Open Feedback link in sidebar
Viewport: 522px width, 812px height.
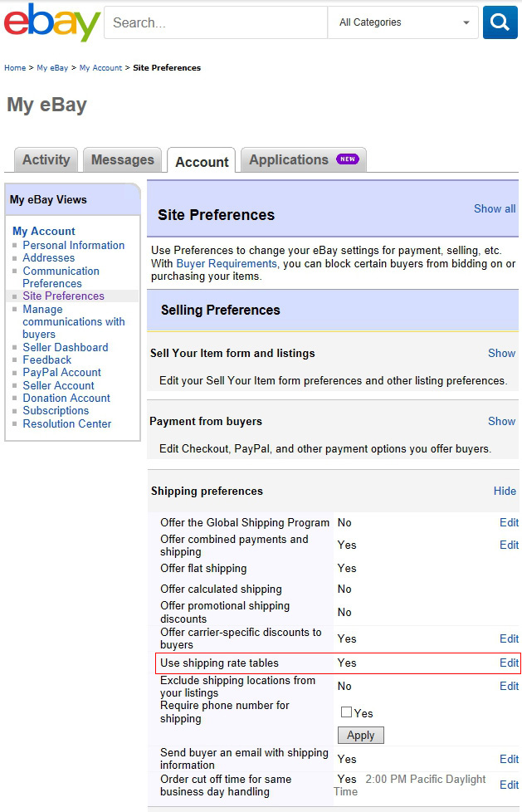46,360
